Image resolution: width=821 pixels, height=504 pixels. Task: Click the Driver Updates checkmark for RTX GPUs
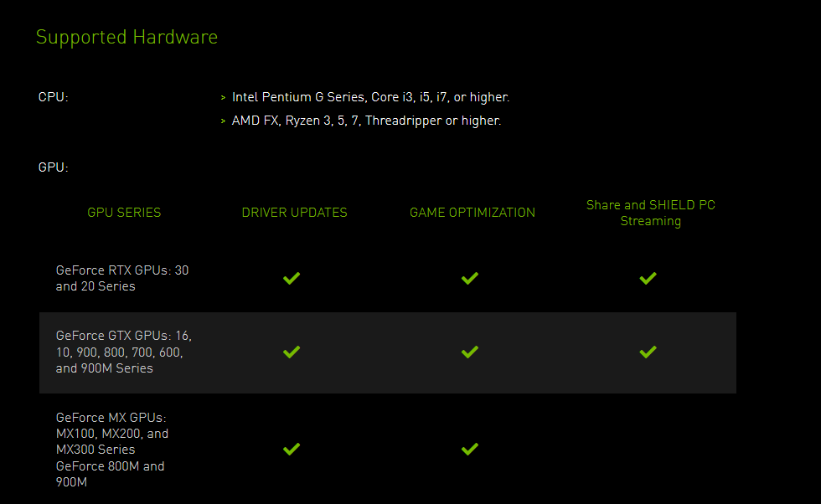(x=292, y=278)
